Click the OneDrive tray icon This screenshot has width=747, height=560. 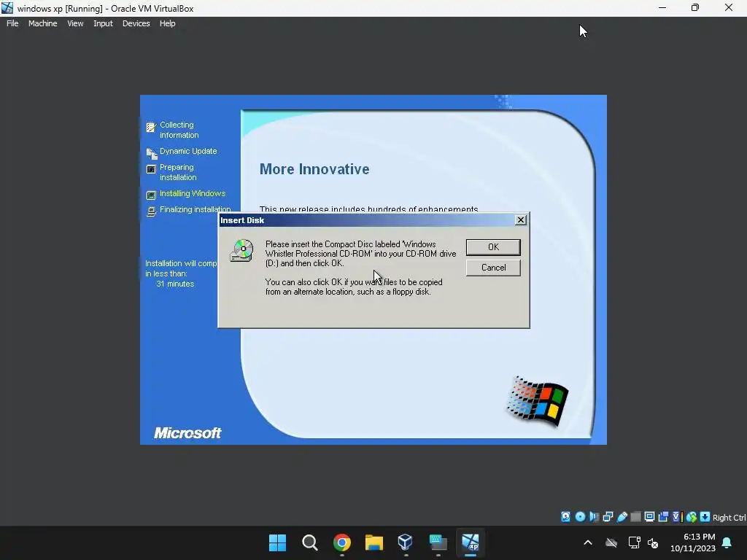[611, 542]
